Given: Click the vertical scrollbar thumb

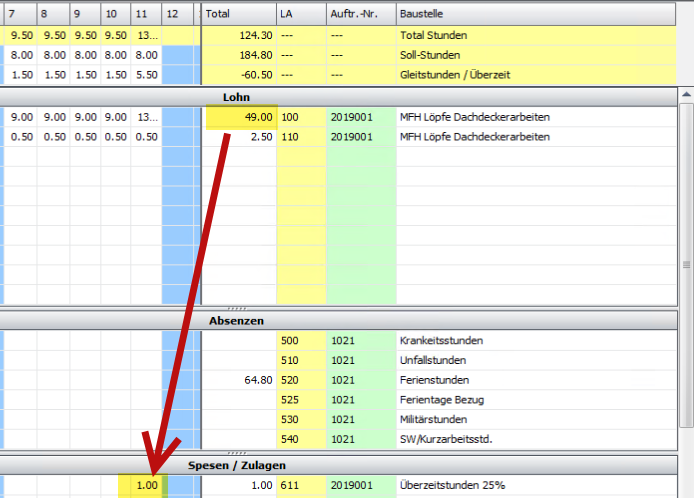Looking at the screenshot, I should [x=686, y=263].
